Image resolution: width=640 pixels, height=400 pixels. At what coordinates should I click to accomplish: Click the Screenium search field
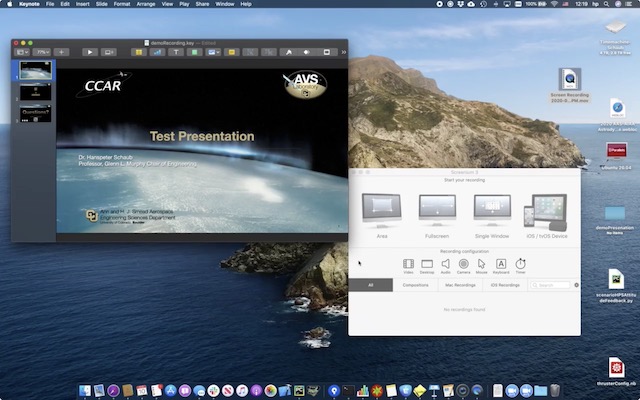click(551, 285)
